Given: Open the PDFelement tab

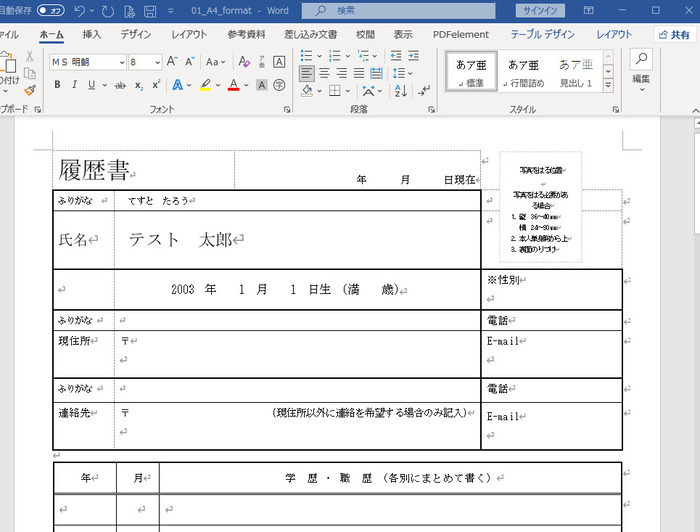Looking at the screenshot, I should coord(461,34).
